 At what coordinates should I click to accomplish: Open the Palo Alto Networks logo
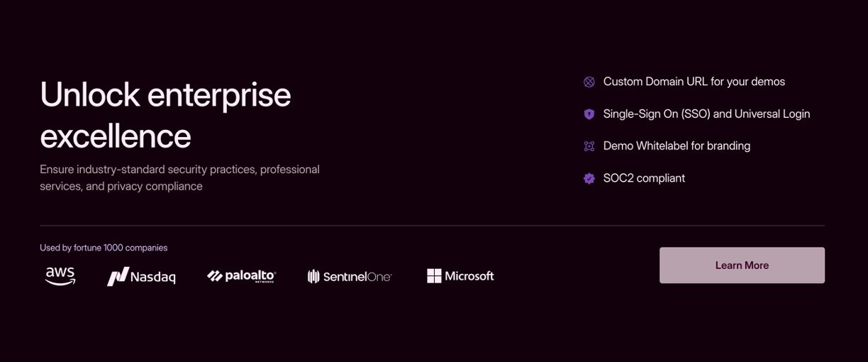pos(241,276)
